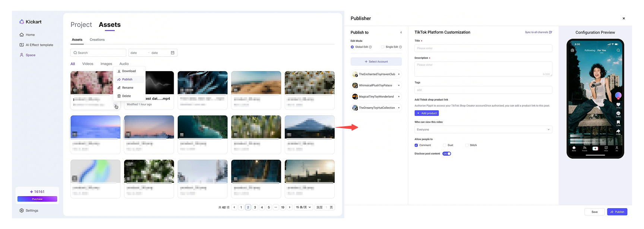644x229 pixels.
Task: Expand the ellipsis in asset pagination
Action: tap(276, 207)
